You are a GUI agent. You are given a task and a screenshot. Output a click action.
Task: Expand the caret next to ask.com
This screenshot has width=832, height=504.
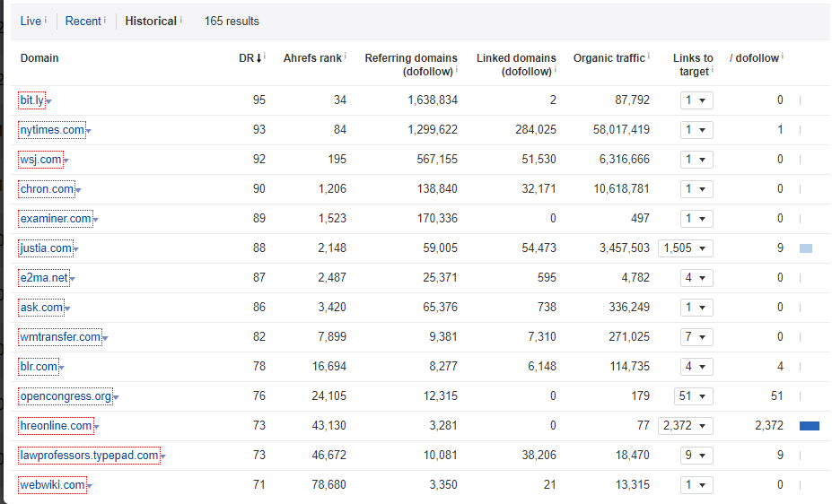coord(68,308)
